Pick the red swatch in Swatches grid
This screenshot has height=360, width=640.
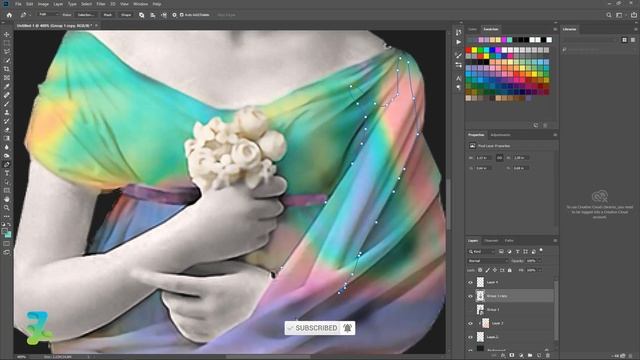tap(469, 50)
